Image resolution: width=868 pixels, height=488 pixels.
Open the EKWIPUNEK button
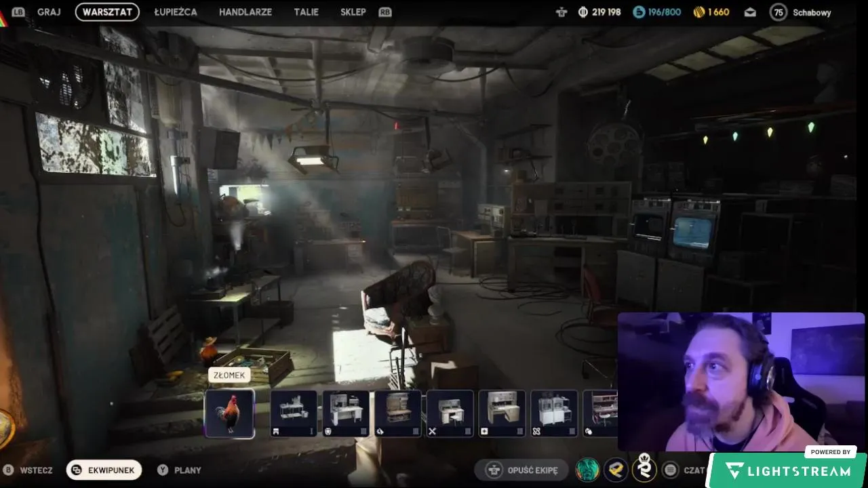[104, 470]
